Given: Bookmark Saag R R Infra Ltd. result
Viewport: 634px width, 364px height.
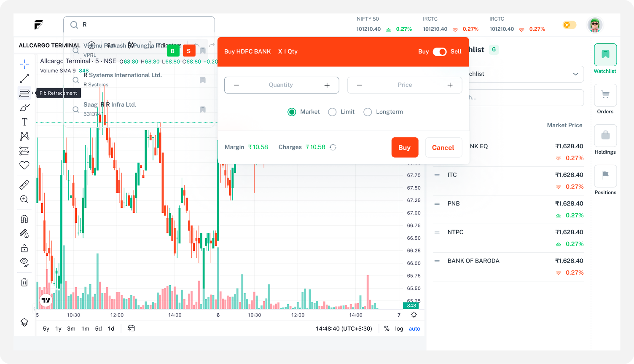Looking at the screenshot, I should [203, 110].
